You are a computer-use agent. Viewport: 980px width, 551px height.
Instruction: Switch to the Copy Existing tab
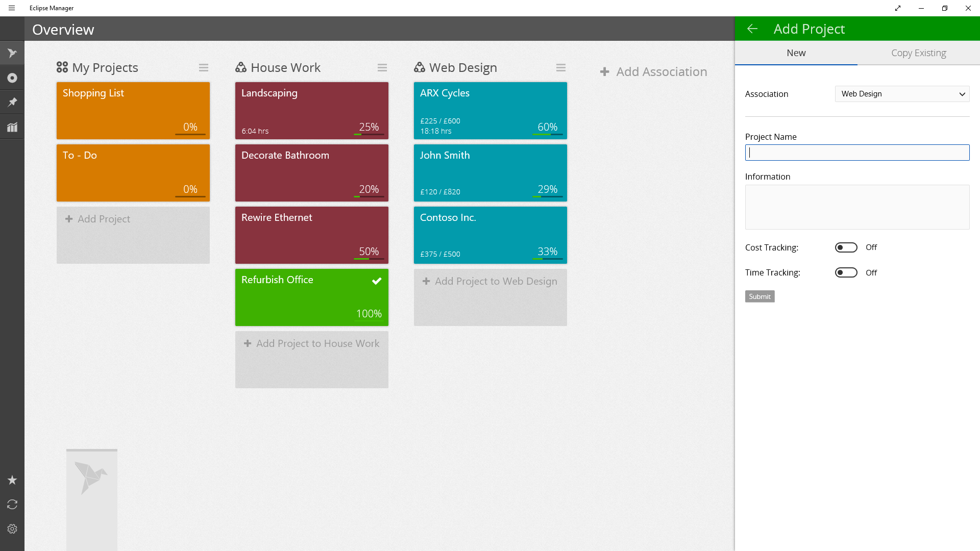click(x=918, y=53)
